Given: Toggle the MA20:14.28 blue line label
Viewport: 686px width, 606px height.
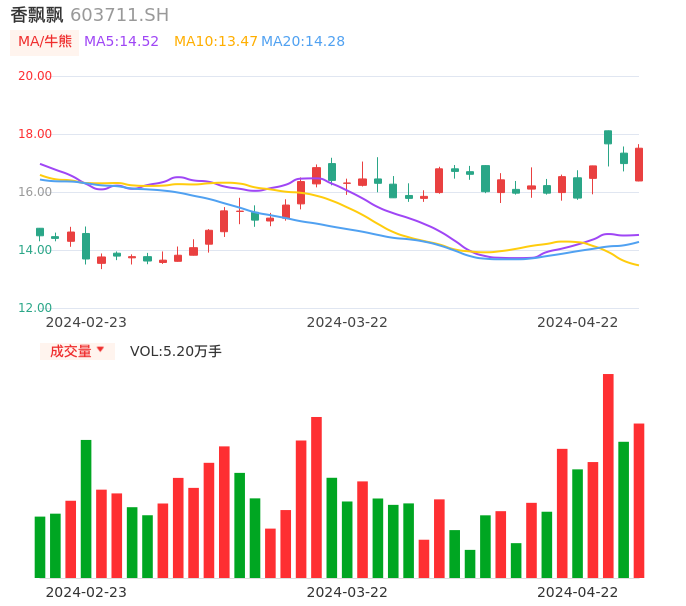Looking at the screenshot, I should (x=302, y=42).
